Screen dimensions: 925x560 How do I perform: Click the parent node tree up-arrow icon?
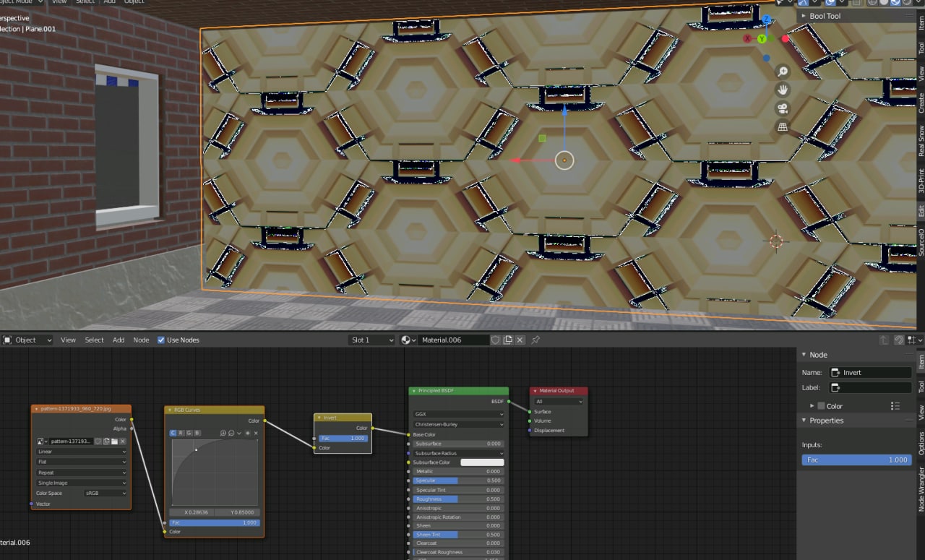(884, 340)
